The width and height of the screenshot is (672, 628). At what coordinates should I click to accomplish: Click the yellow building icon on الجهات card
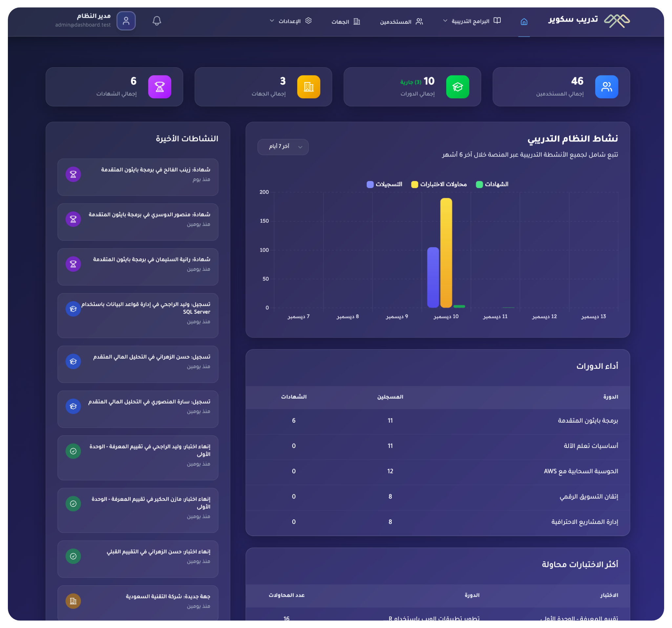[x=308, y=87]
